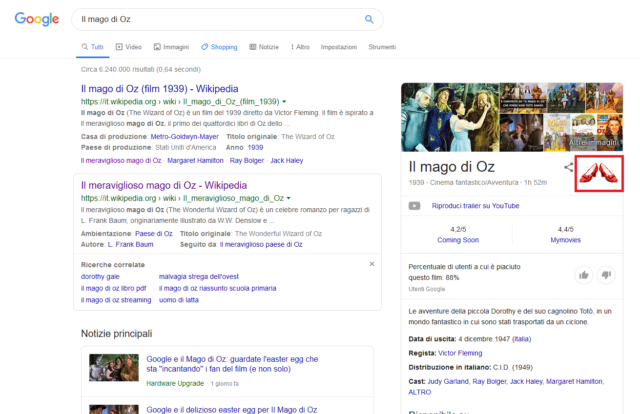640x414 pixels.
Task: Click the share icon beside the film title
Action: [568, 168]
